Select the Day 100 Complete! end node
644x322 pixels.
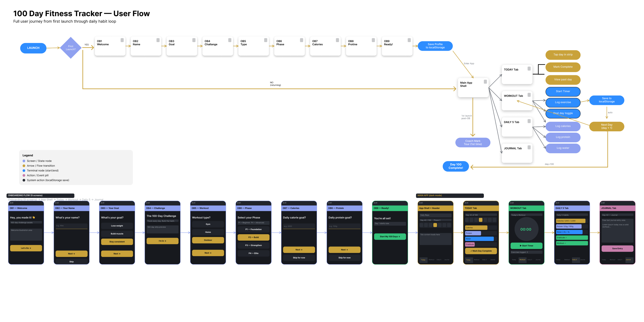456,166
